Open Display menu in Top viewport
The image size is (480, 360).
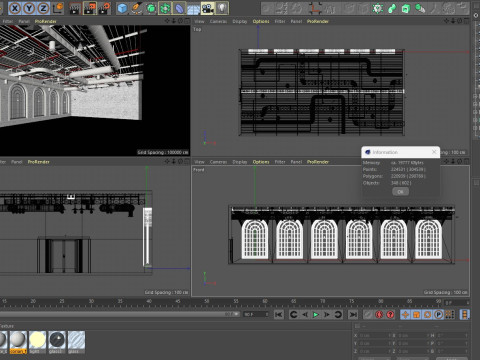click(x=240, y=21)
